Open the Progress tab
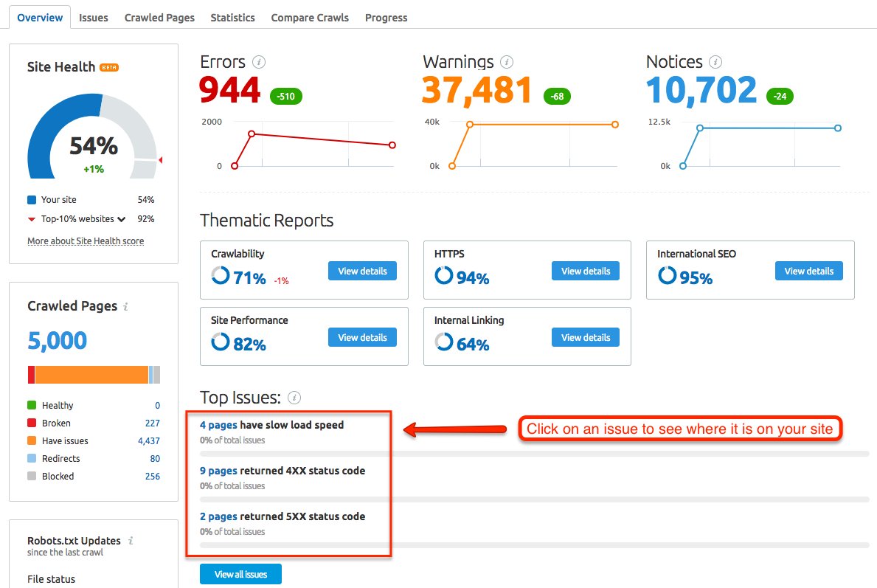Screen dimensions: 877x588 tap(386, 17)
